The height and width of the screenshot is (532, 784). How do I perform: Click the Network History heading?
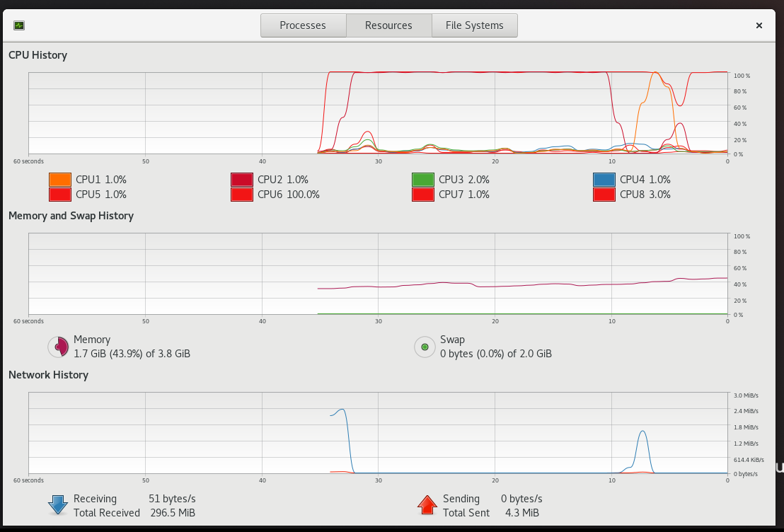point(49,375)
